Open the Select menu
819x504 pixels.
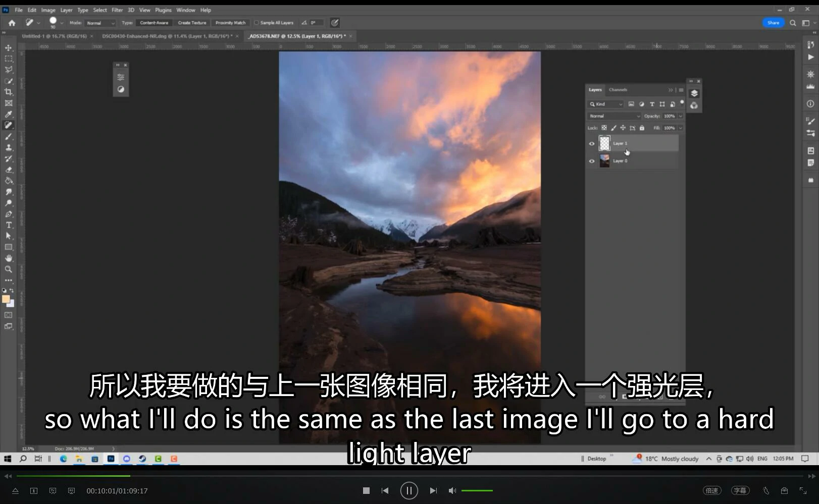(x=100, y=10)
